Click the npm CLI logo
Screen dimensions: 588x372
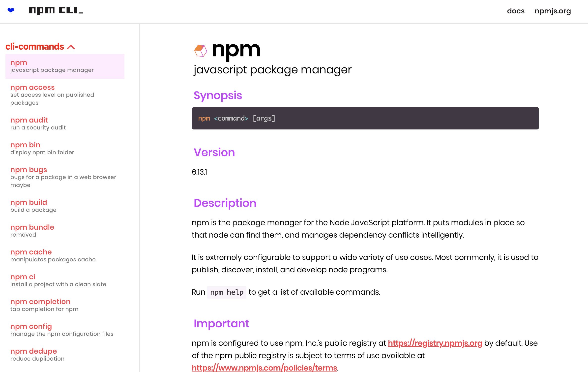coord(56,11)
